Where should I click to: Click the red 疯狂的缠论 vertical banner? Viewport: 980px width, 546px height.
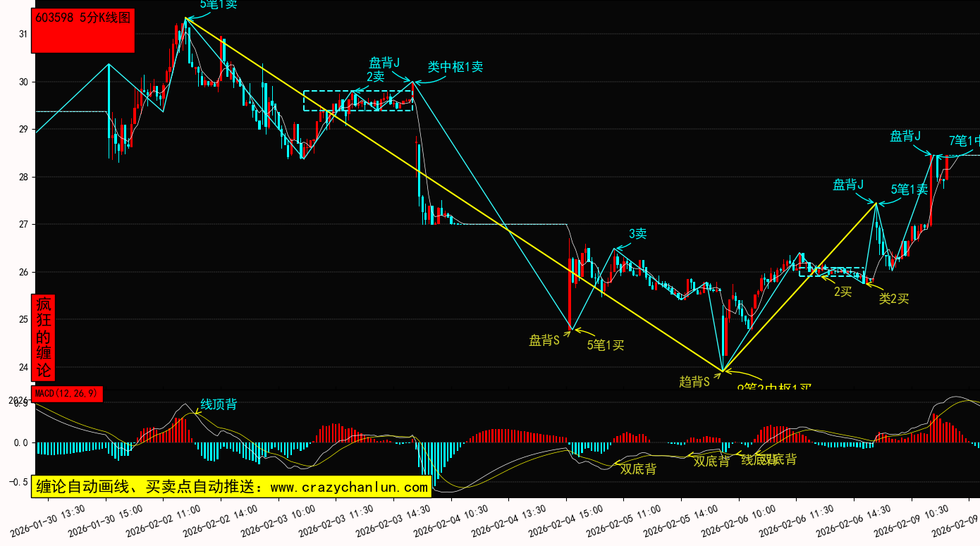[44, 337]
